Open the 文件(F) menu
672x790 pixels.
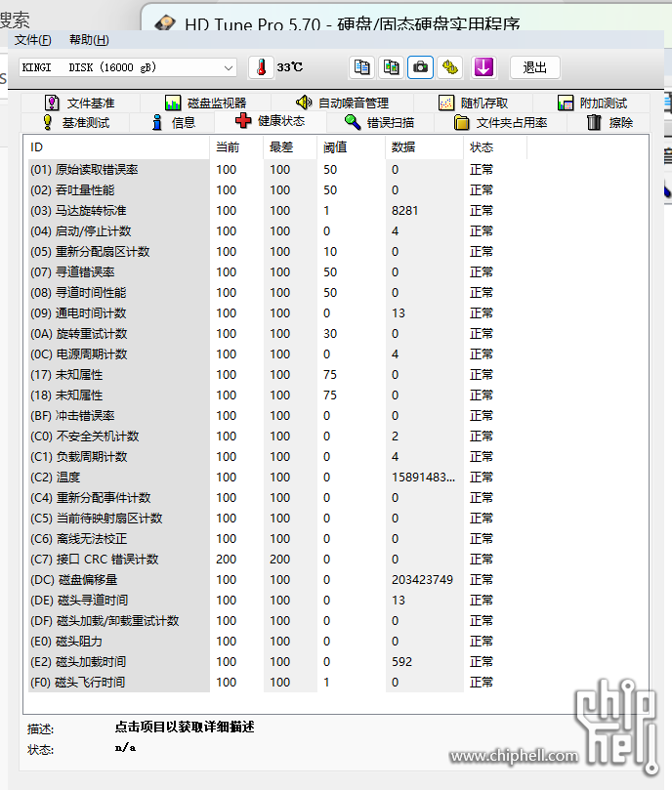coord(33,40)
